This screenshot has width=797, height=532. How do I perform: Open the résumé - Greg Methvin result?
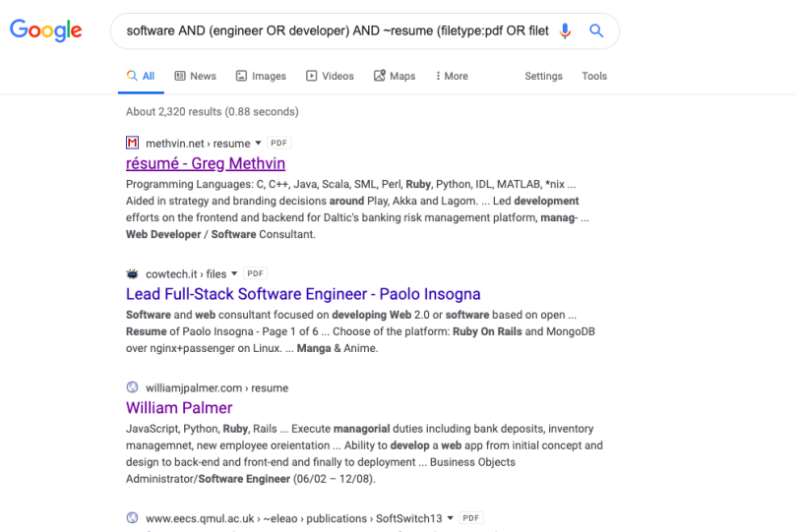[206, 163]
